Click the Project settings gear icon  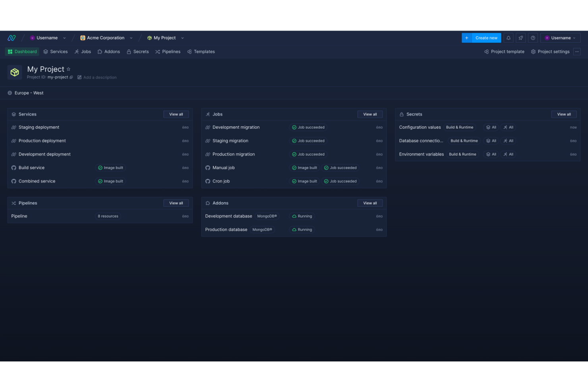pos(533,52)
